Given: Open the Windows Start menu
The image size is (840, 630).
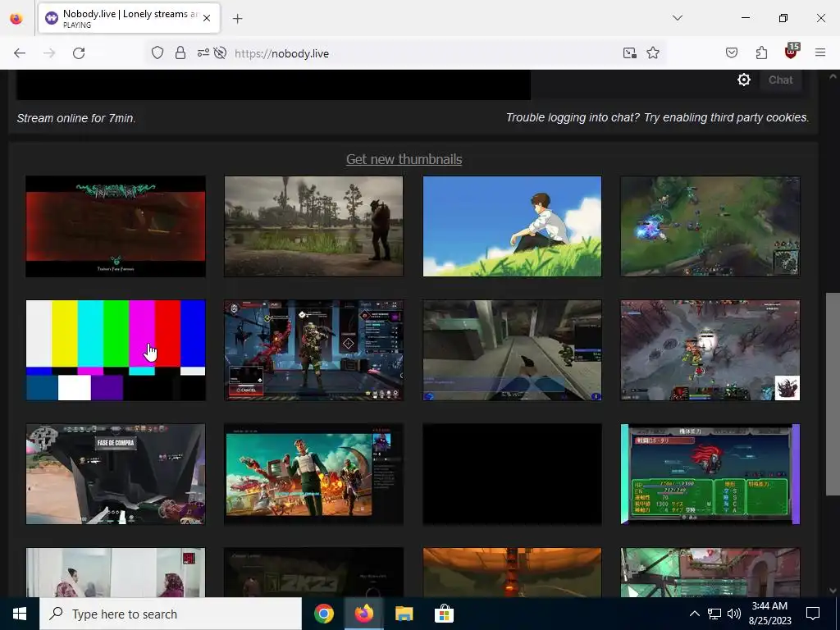Looking at the screenshot, I should (x=20, y=614).
